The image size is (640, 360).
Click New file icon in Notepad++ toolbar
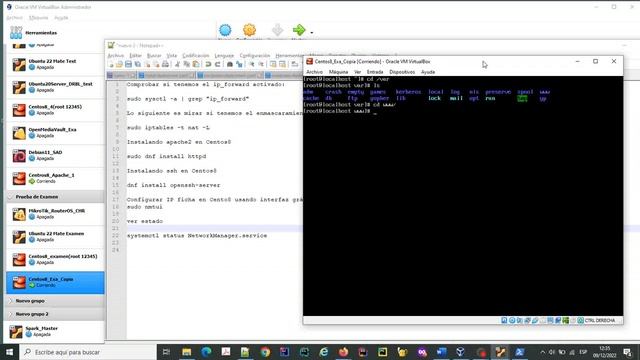point(111,64)
